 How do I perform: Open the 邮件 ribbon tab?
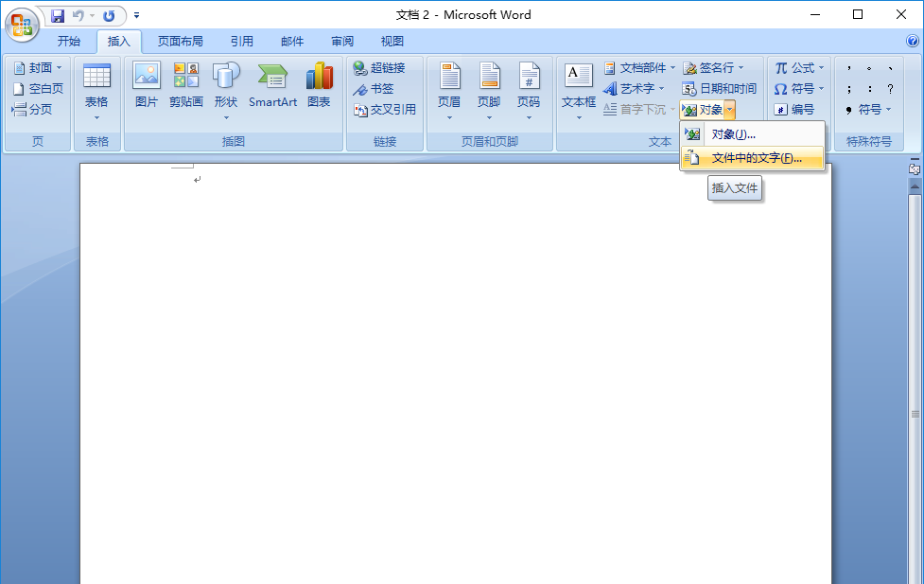click(x=292, y=42)
